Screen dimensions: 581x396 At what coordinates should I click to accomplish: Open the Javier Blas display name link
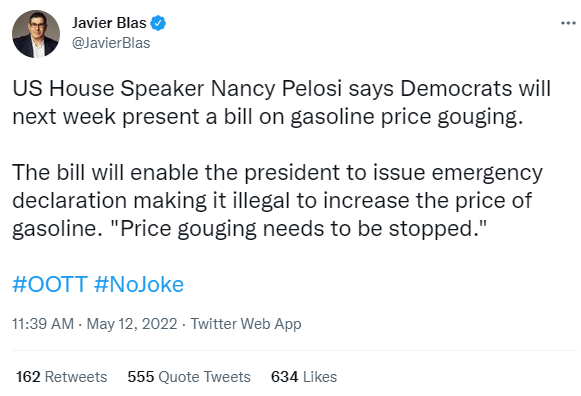point(109,23)
